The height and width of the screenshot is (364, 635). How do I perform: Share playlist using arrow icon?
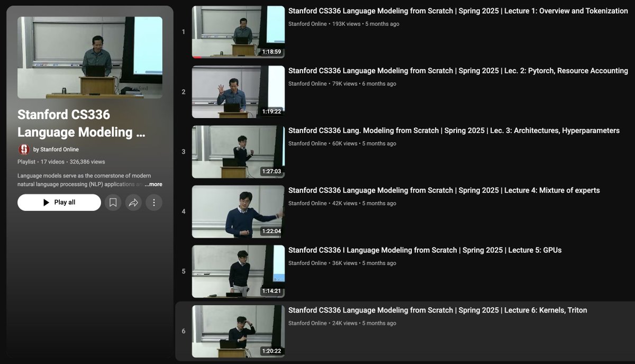[x=133, y=202]
